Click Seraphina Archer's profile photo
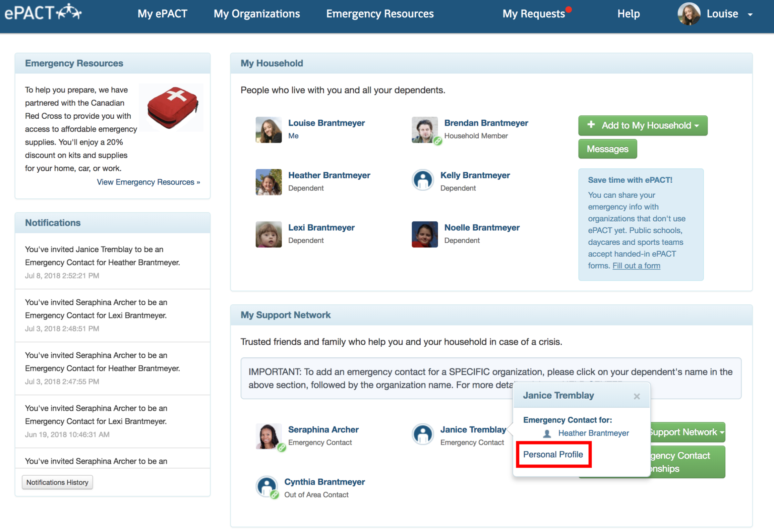 click(268, 436)
